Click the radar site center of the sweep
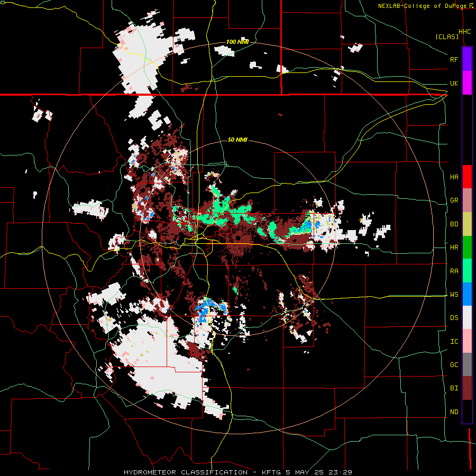Viewport: 476px width, 476px height. coord(237,238)
